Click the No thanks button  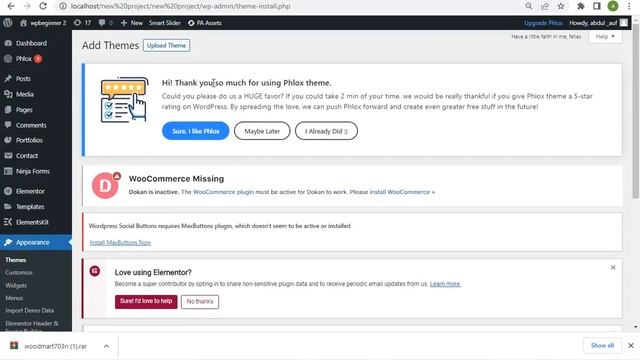(200, 302)
